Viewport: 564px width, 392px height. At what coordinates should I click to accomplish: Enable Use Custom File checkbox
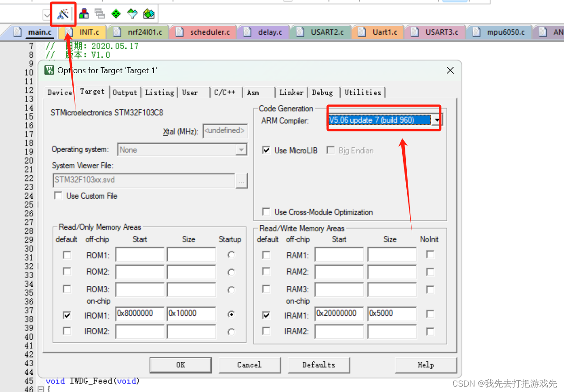click(x=58, y=196)
